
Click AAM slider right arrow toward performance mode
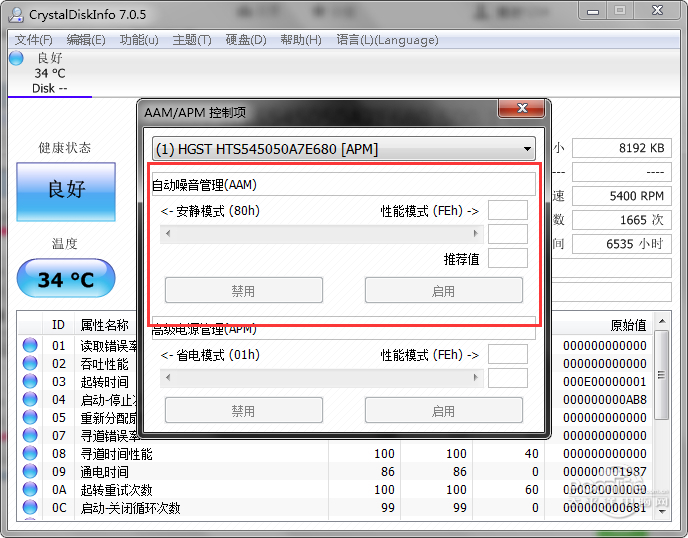pos(475,233)
